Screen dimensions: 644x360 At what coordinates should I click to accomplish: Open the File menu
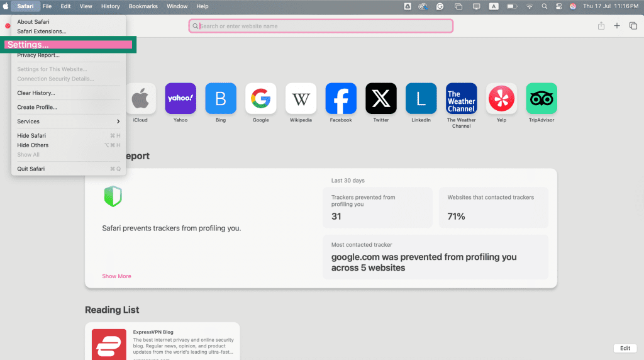click(x=47, y=6)
